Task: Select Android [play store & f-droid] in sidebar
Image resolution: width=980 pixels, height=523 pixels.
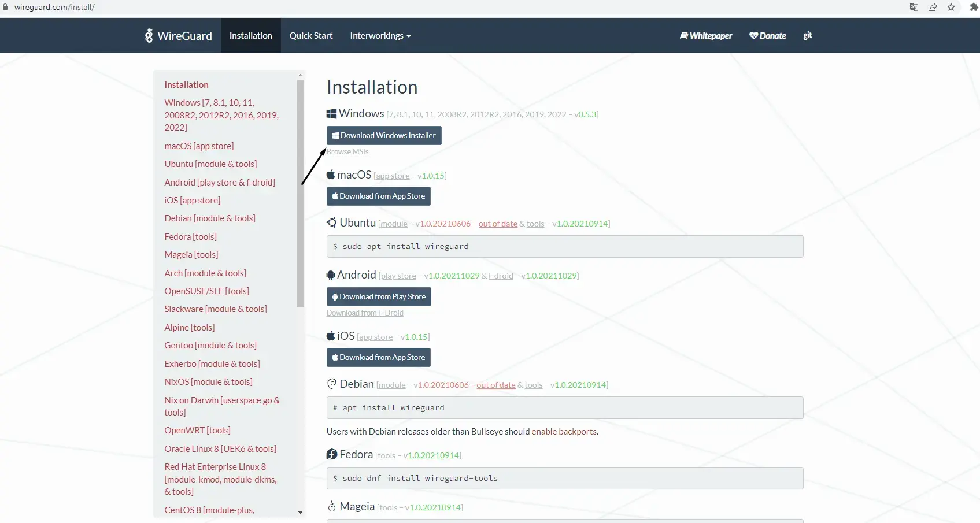Action: pos(220,182)
